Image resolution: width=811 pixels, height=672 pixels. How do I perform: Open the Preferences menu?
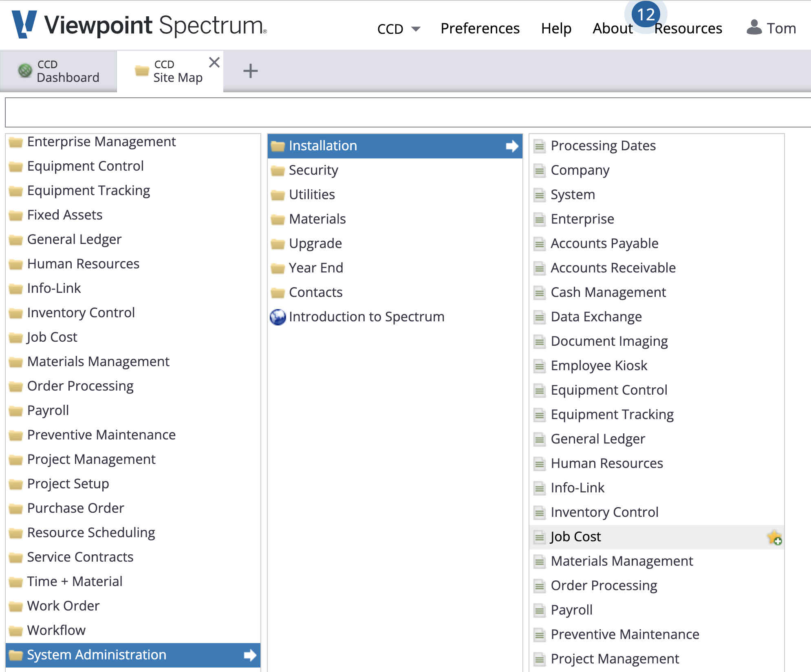(480, 29)
